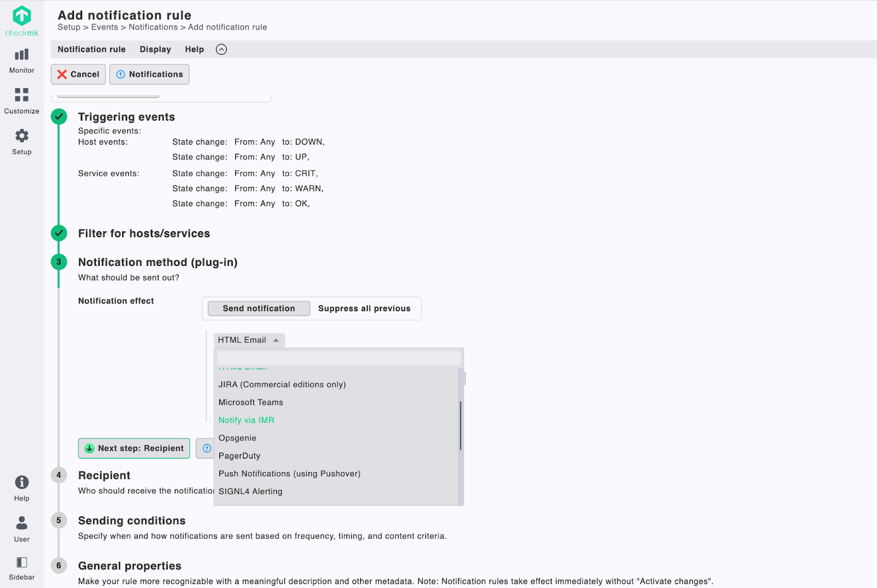Click the General properties section heading
The width and height of the screenshot is (877, 588).
[x=129, y=566]
